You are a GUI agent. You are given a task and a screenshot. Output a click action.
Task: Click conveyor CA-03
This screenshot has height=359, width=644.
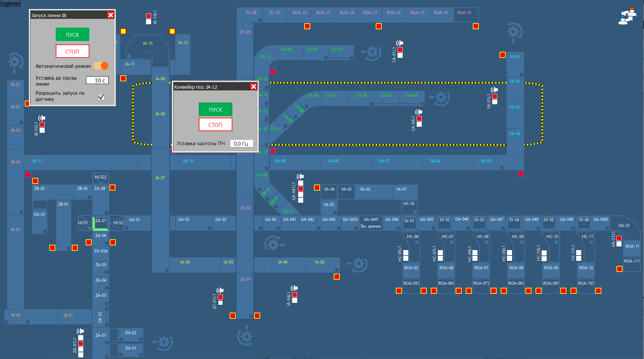290,52
